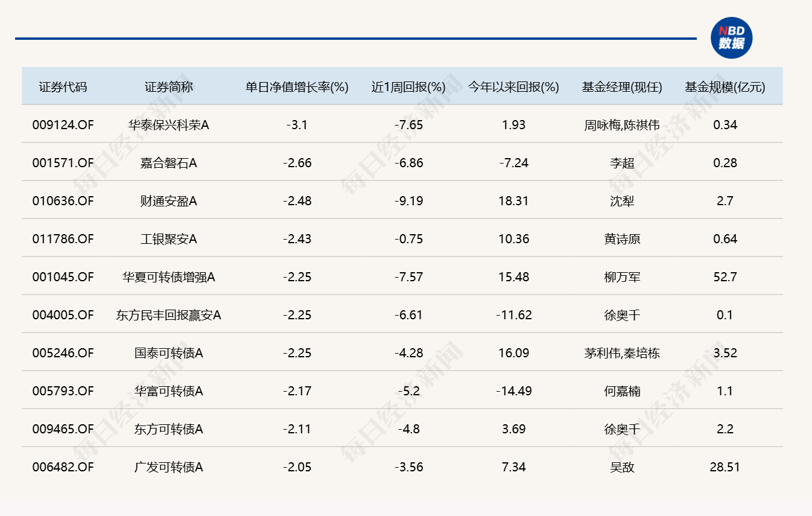Screen dimensions: 812x516
Task: Click fund code 010636.OF
Action: [63, 201]
